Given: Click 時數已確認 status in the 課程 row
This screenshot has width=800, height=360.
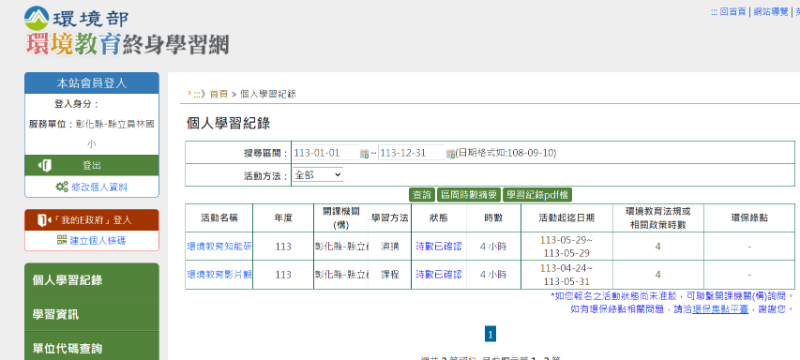Looking at the screenshot, I should (439, 275).
